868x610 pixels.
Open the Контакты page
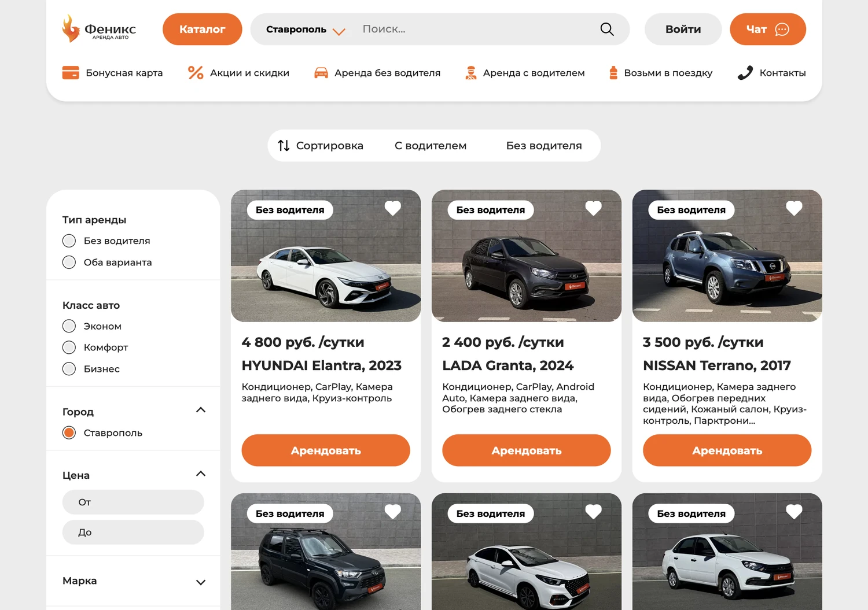(772, 73)
